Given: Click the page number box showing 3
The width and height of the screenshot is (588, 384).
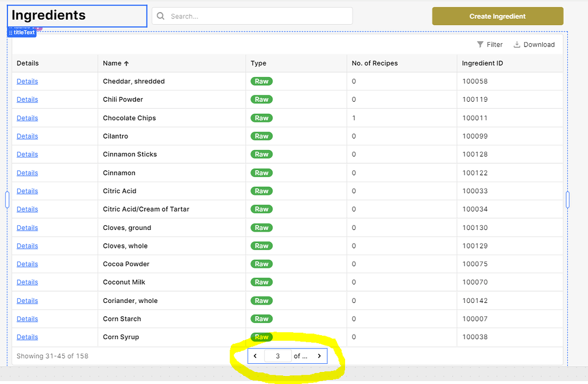Looking at the screenshot, I should pyautogui.click(x=278, y=355).
